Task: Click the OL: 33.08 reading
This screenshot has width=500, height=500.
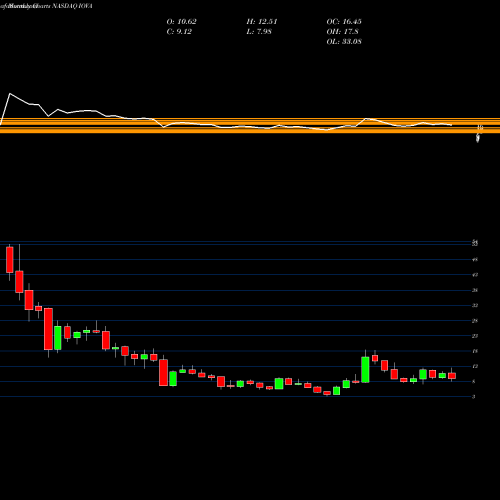Action: tap(344, 42)
